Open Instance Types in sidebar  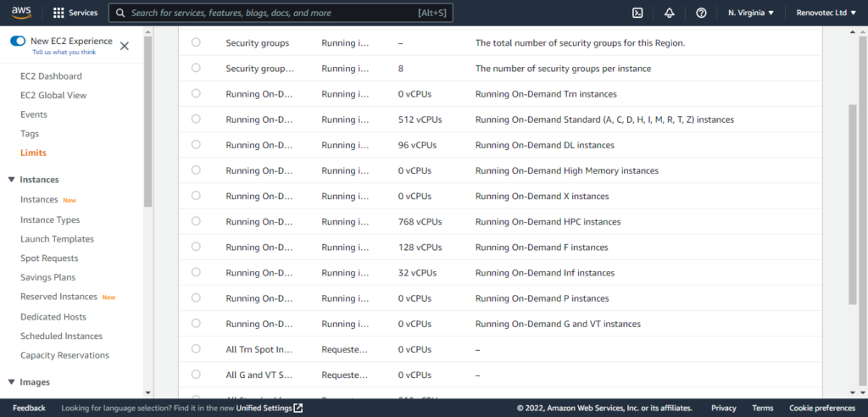[50, 220]
